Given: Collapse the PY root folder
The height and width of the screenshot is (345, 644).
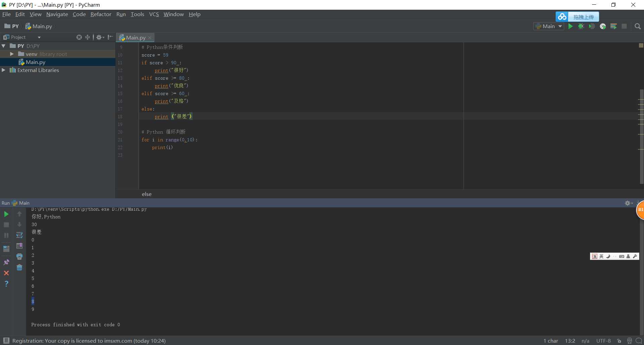Looking at the screenshot, I should pyautogui.click(x=4, y=46).
